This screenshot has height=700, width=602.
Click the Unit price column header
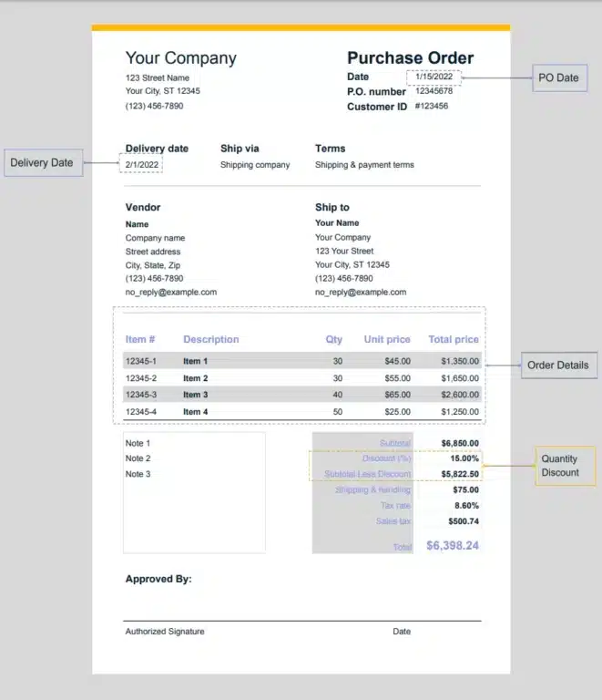click(x=387, y=340)
